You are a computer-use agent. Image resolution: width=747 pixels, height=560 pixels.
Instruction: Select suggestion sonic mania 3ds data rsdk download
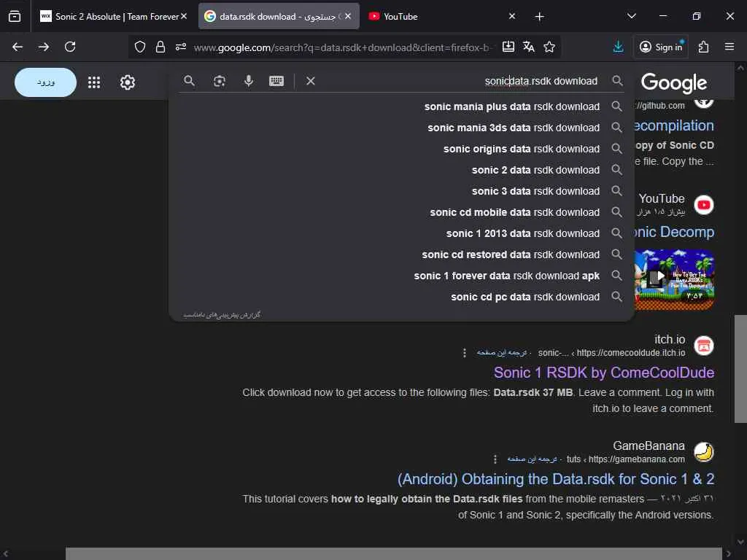tap(400, 128)
